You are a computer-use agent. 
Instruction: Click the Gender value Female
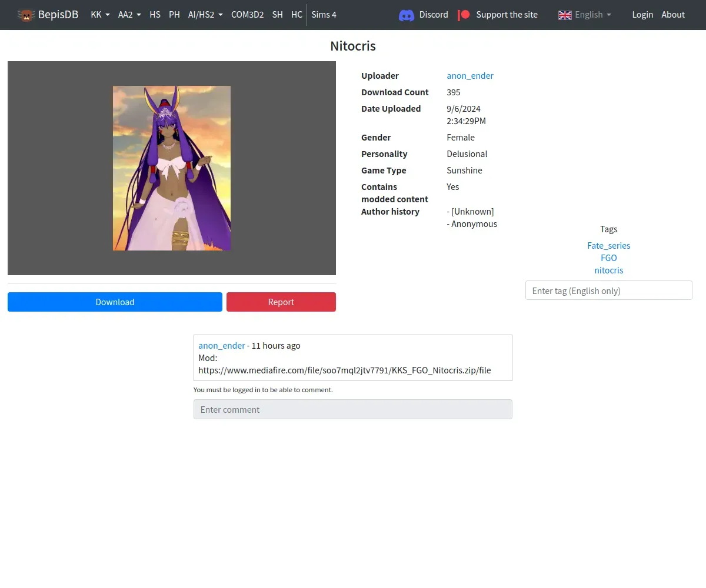pos(461,138)
